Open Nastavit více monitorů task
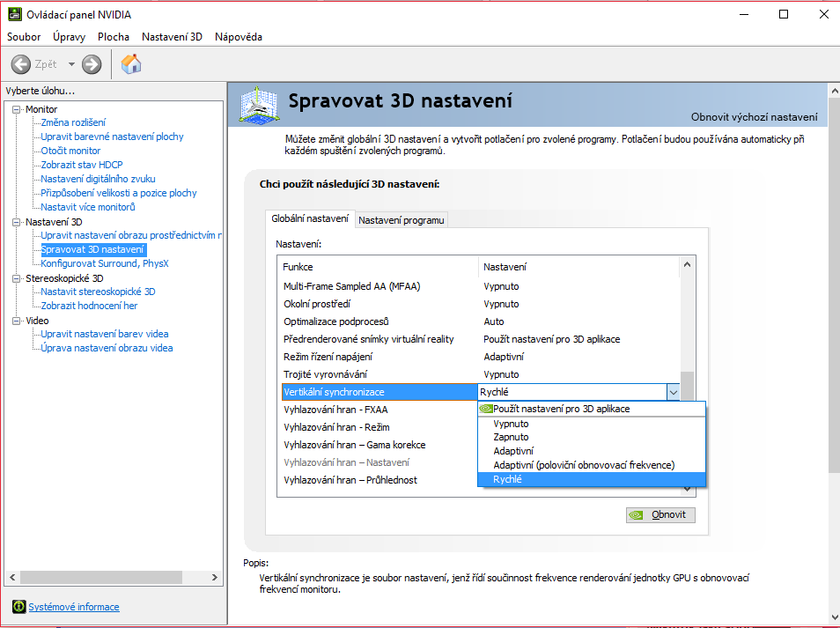840x628 pixels. click(x=88, y=207)
